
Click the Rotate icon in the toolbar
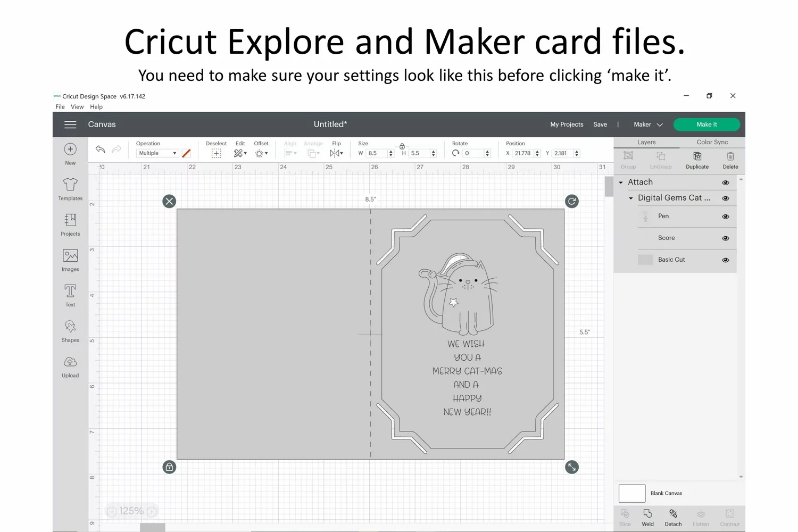(456, 153)
